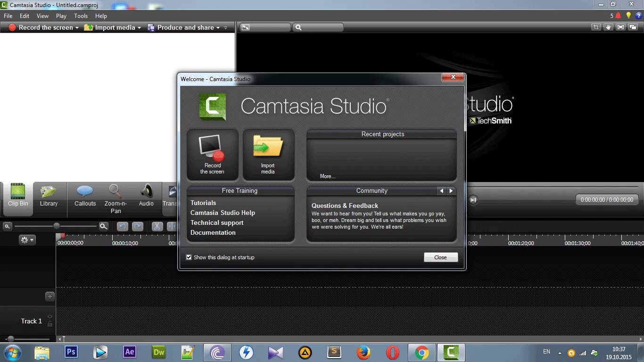Show hidden system tray icons

[x=560, y=353]
